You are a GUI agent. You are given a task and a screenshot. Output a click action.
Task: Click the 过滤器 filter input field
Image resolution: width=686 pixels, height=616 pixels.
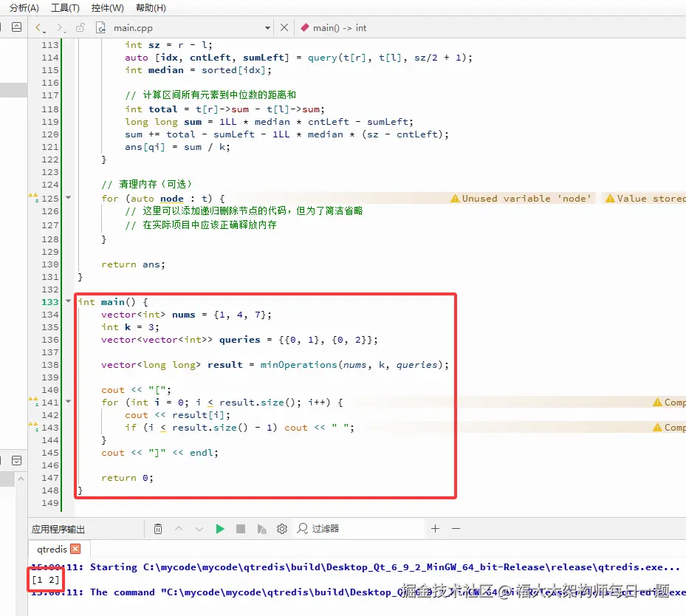point(359,529)
